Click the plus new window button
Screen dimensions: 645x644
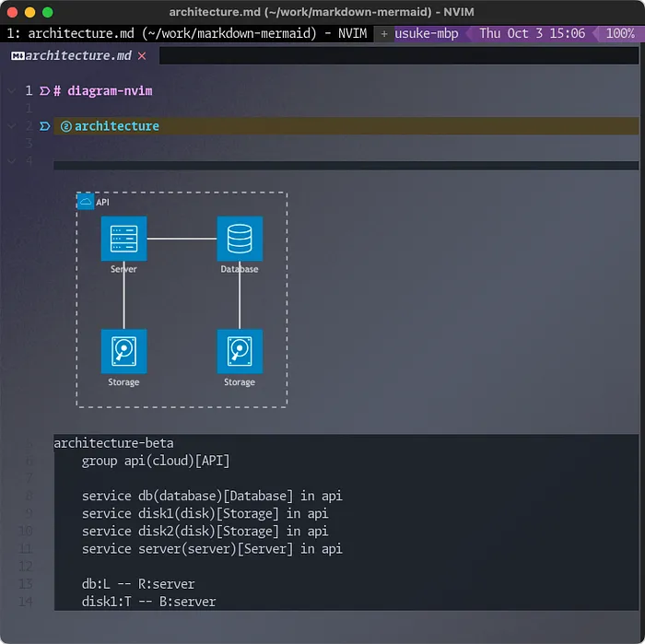click(384, 34)
